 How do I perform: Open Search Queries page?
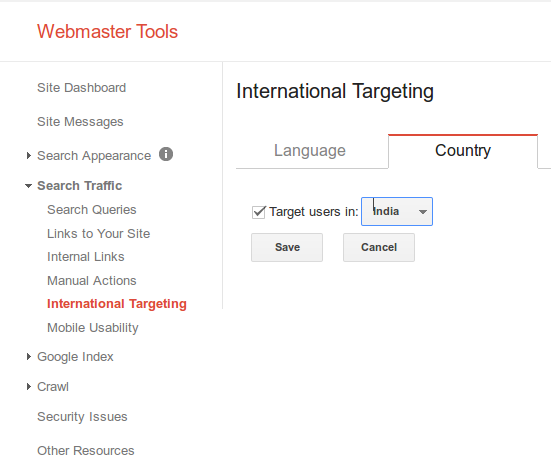92,210
